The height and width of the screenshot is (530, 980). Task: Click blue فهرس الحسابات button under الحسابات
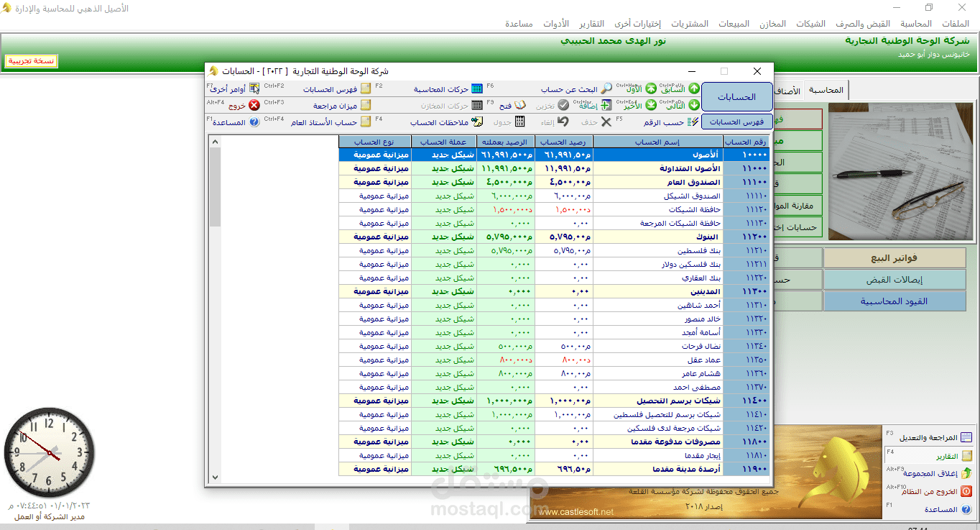point(737,122)
